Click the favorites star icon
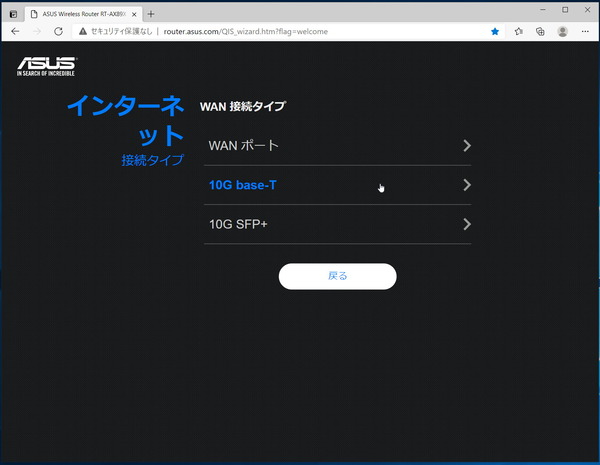 coord(495,32)
